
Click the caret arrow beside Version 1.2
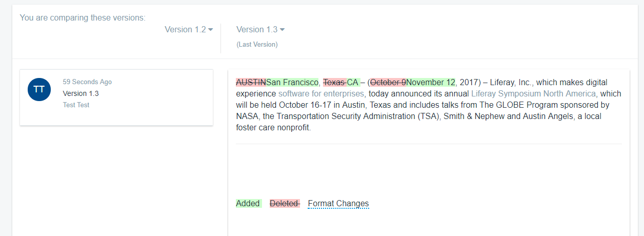210,30
